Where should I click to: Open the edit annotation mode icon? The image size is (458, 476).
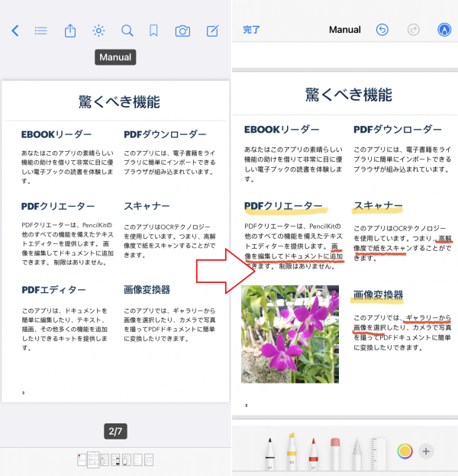point(212,31)
